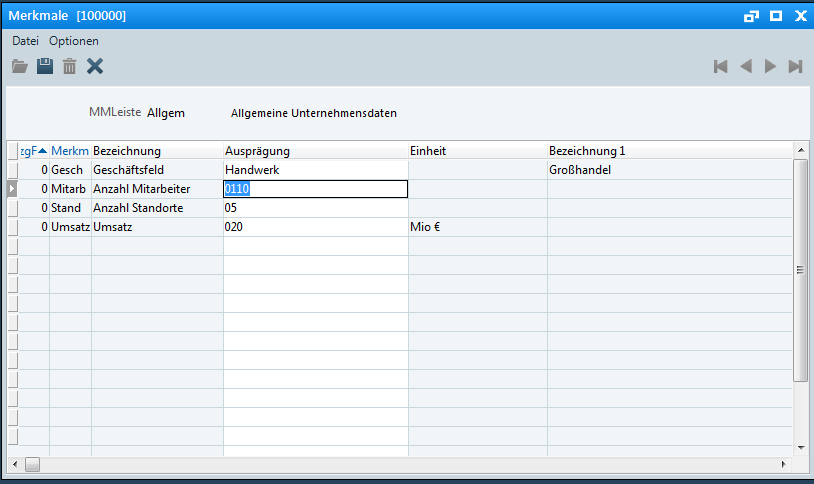Click the row selector of the Anzahl Standorte row
814x484 pixels.
coord(12,208)
